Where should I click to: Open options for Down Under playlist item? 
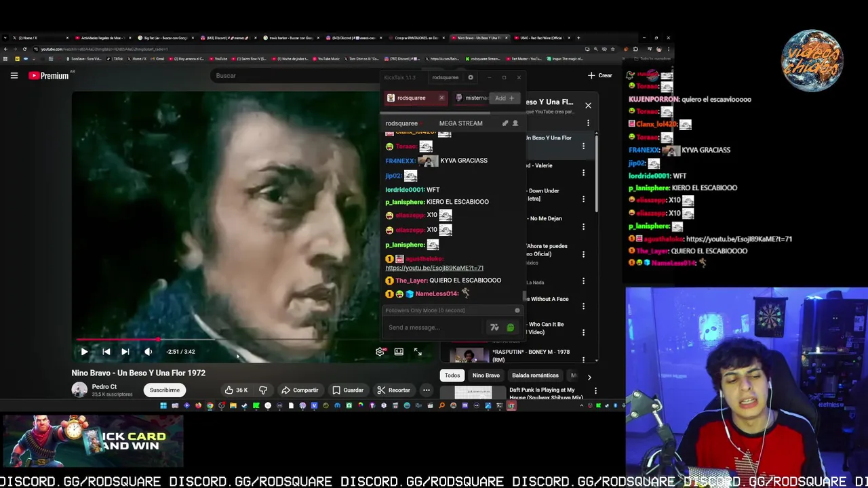(x=583, y=199)
